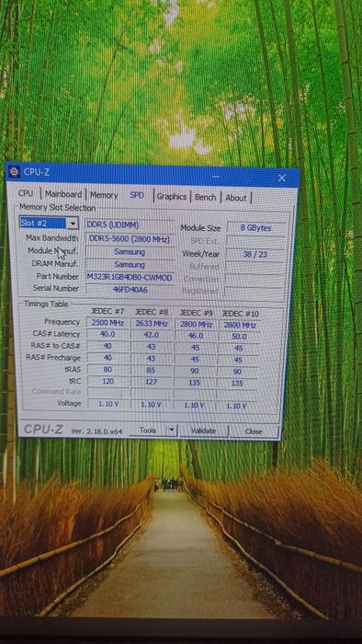The width and height of the screenshot is (362, 644).
Task: Click the tRAS 85 cell
Action: point(152,371)
